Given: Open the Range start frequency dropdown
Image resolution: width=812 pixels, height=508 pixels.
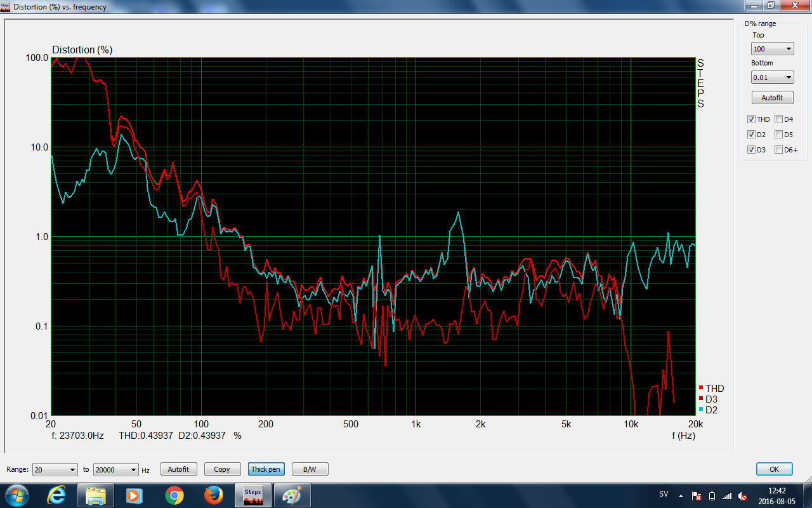Looking at the screenshot, I should tap(55, 469).
